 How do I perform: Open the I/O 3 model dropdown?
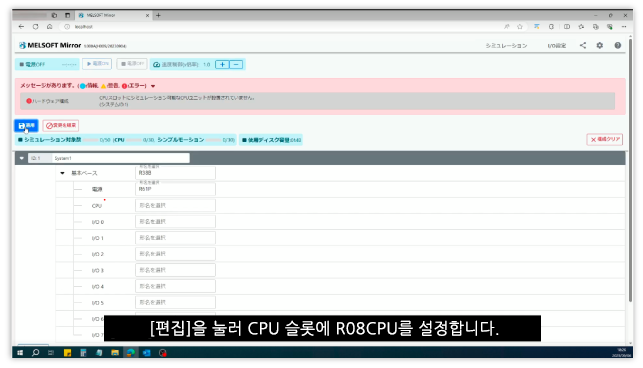coord(175,270)
